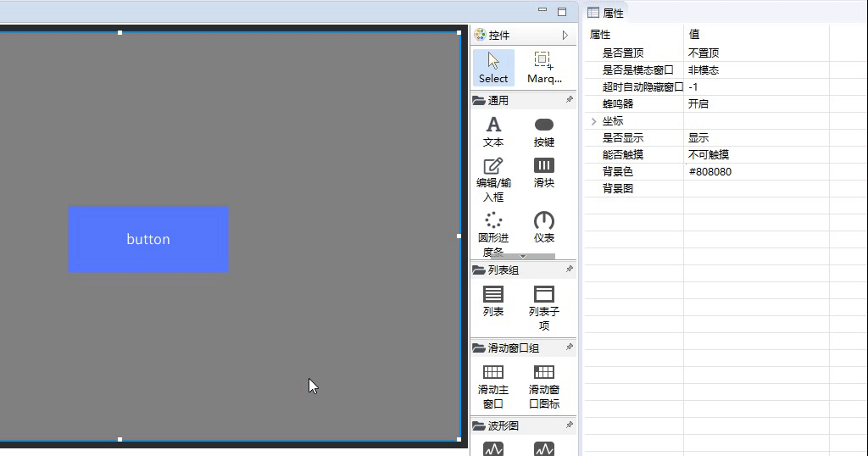Pick the 编辑/输入框 widget

click(493, 181)
